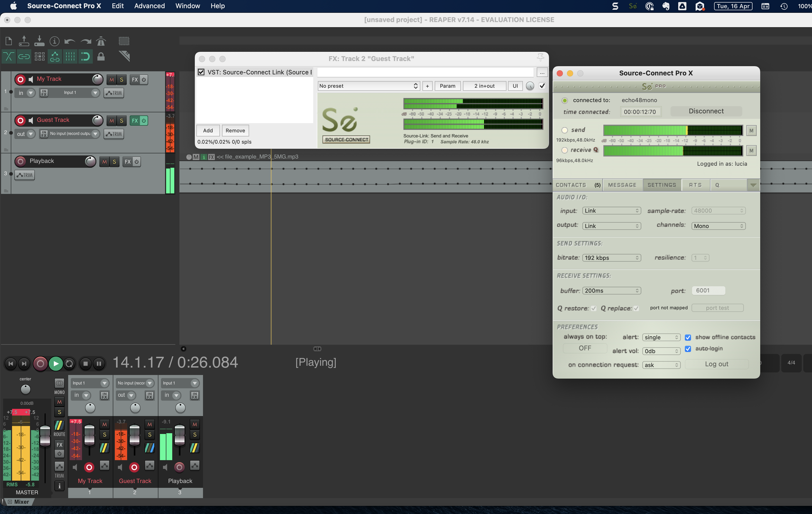Open the Advanced menu
This screenshot has height=514, width=812.
pos(149,6)
